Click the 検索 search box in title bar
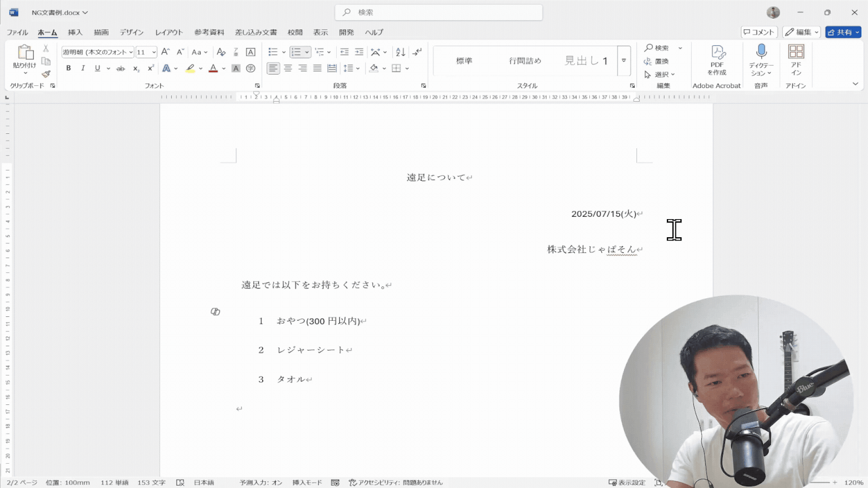The image size is (868, 488). click(x=439, y=12)
